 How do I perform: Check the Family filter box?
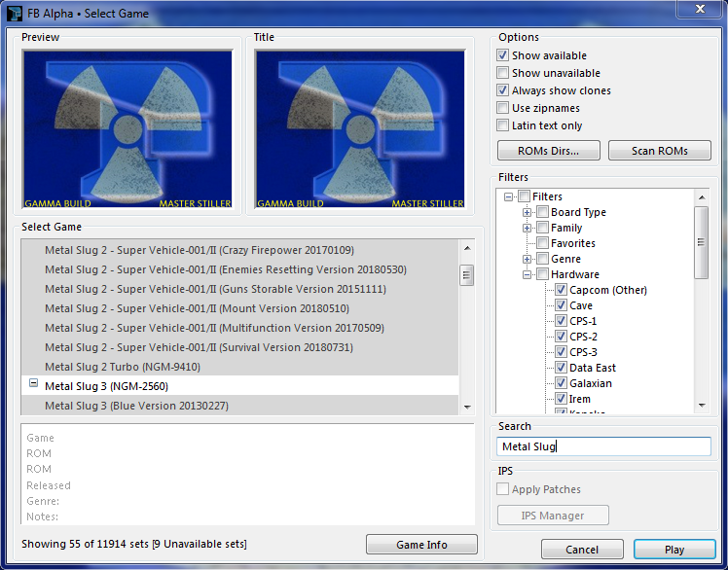coord(542,228)
